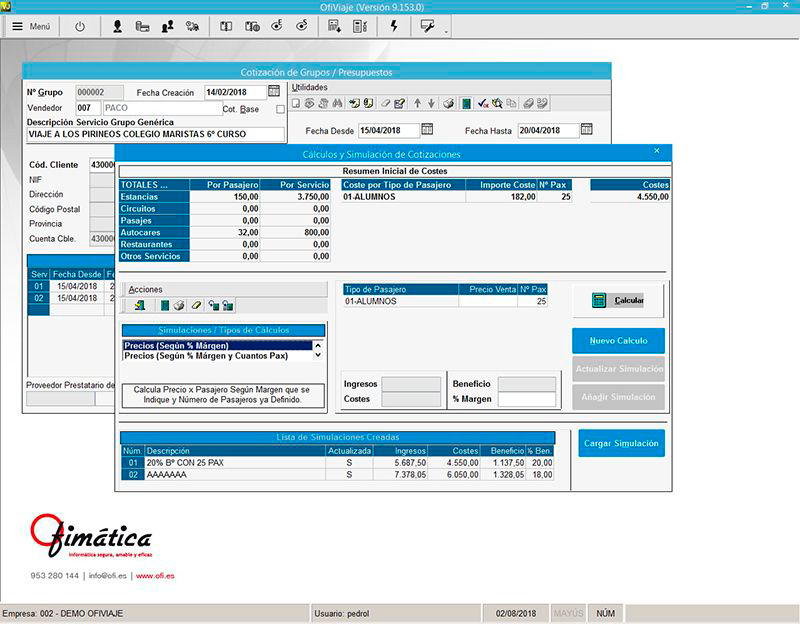This screenshot has width=800, height=624.
Task: Click the Nuevo Calculo button
Action: [618, 341]
